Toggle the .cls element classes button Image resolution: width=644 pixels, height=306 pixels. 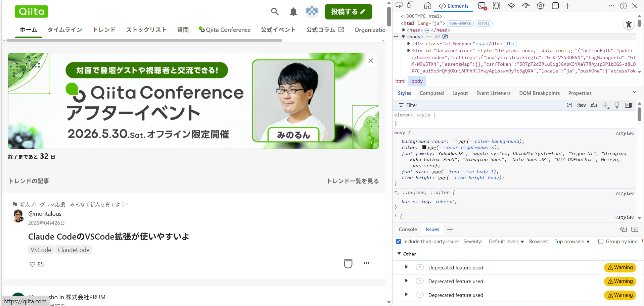point(594,105)
